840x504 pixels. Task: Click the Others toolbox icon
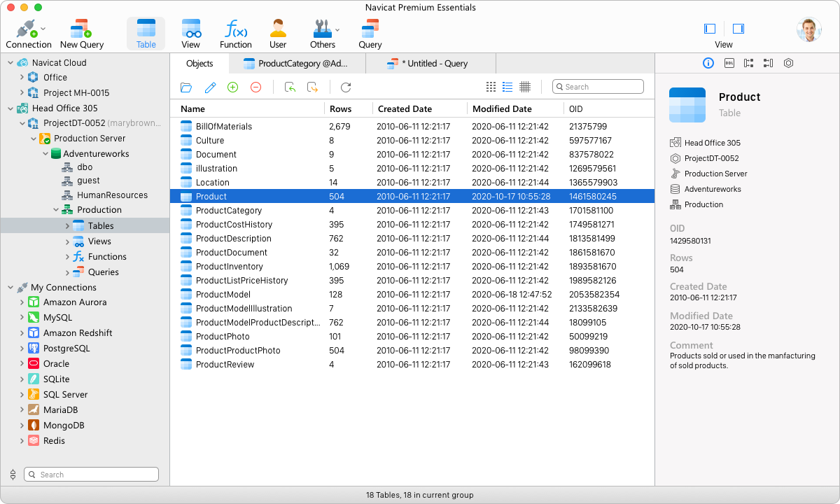(x=322, y=29)
